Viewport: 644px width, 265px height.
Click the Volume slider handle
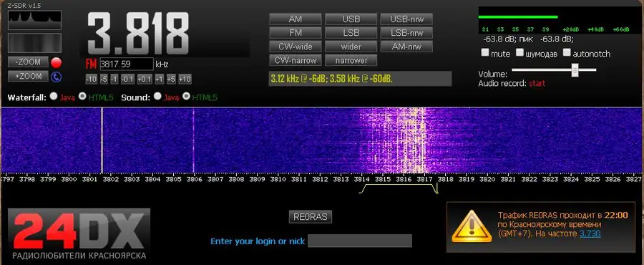(575, 70)
